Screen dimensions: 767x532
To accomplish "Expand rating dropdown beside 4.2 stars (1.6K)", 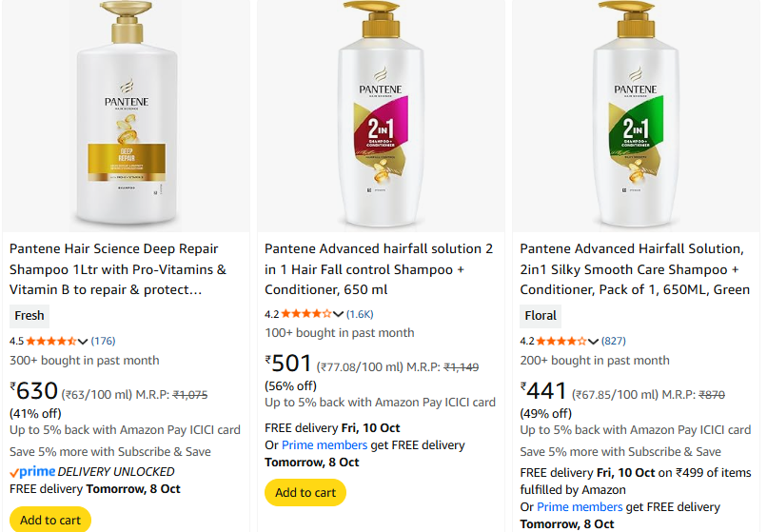I will click(338, 313).
